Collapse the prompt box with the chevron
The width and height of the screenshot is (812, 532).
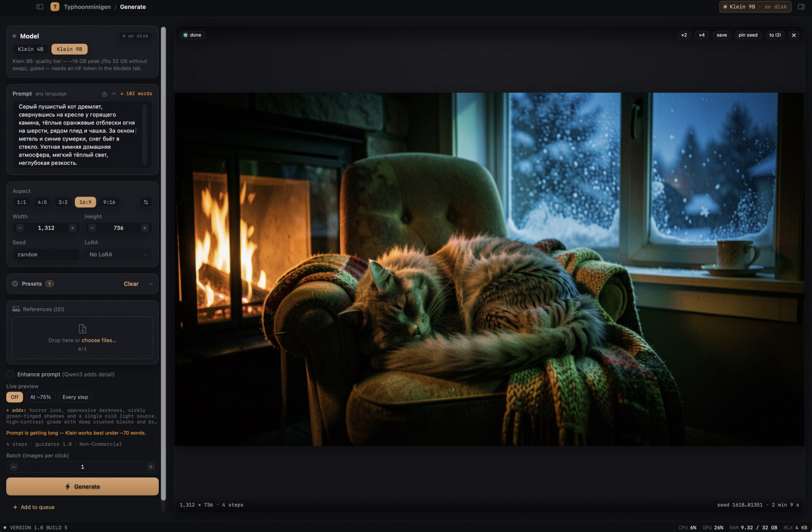[x=113, y=94]
